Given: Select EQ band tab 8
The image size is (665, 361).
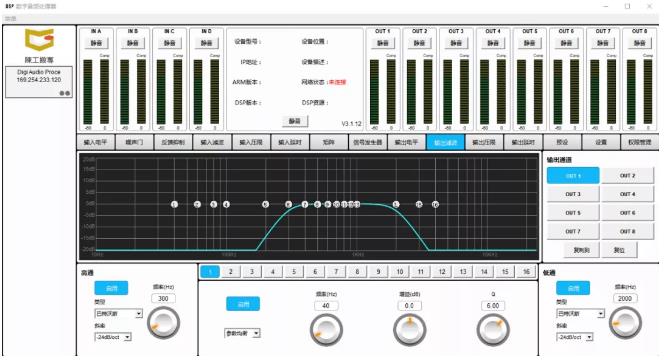Looking at the screenshot, I should pyautogui.click(x=357, y=271).
